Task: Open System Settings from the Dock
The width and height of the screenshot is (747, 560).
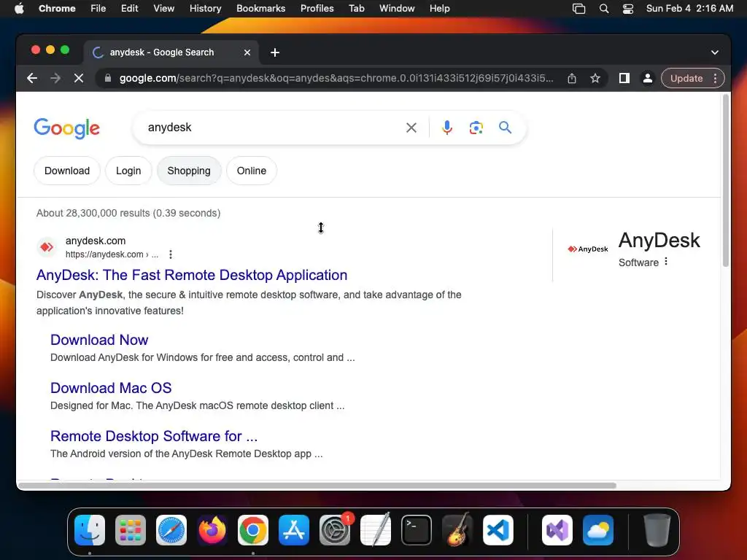Action: pyautogui.click(x=335, y=530)
